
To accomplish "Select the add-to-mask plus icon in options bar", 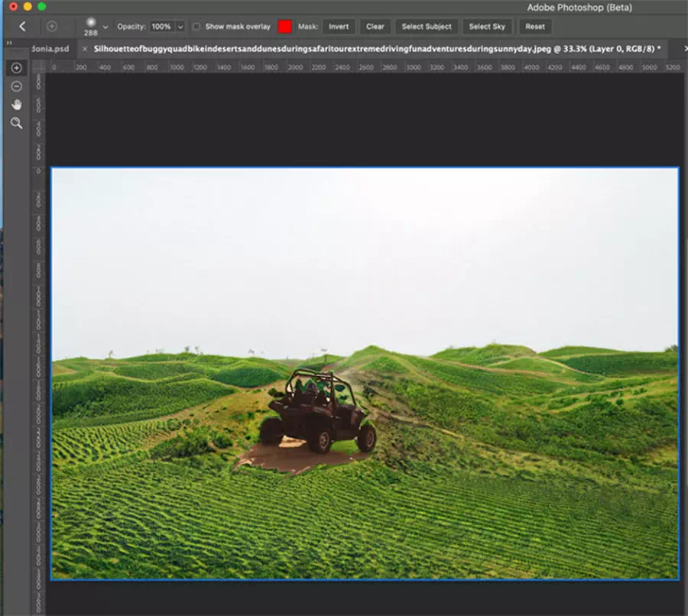I will [52, 27].
